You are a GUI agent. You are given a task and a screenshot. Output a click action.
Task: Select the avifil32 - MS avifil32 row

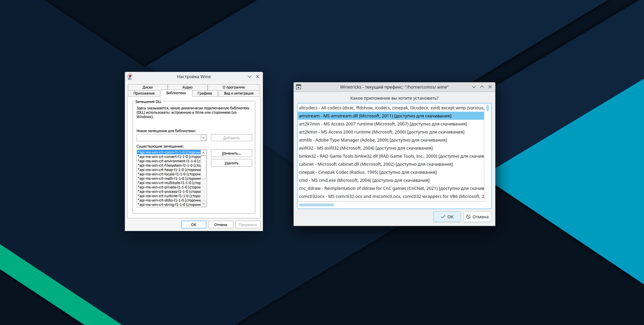pos(391,148)
